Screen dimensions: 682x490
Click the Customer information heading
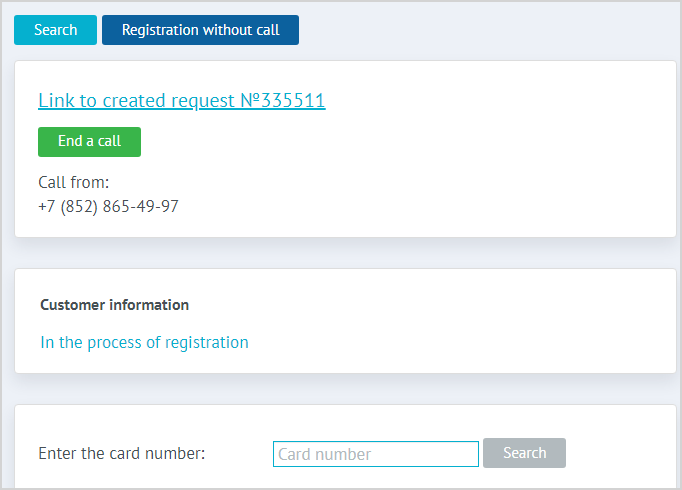(114, 305)
